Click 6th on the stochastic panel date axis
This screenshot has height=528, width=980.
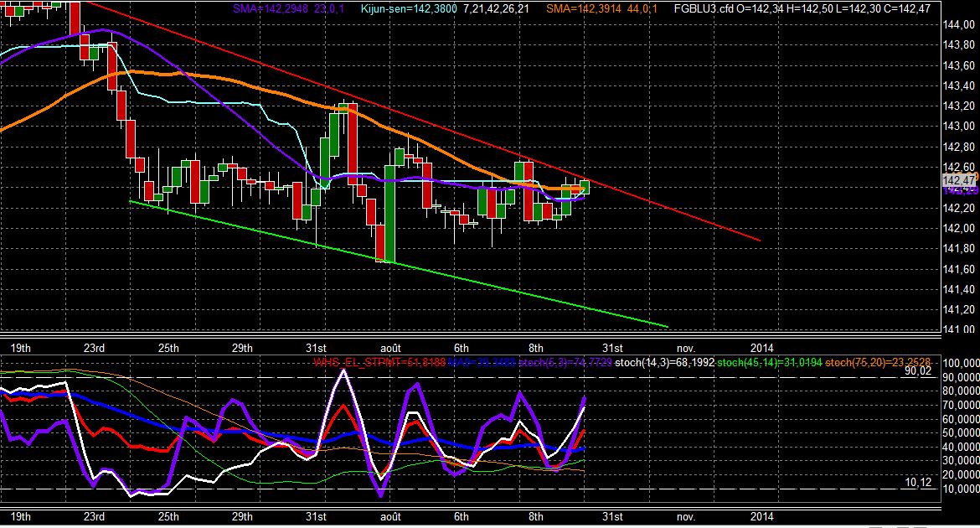pos(462,517)
